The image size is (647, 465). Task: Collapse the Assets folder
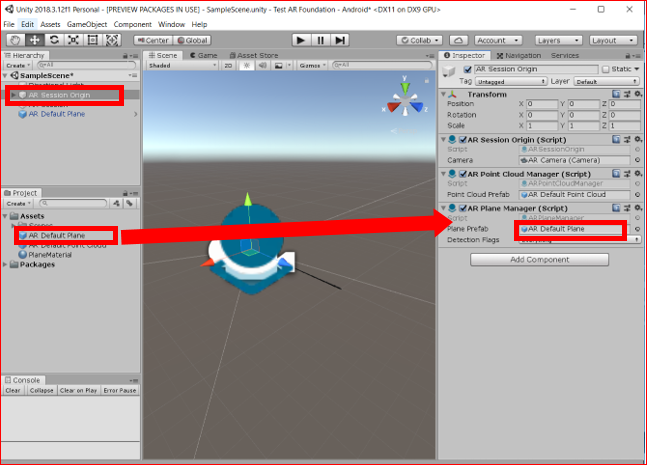coord(5,216)
